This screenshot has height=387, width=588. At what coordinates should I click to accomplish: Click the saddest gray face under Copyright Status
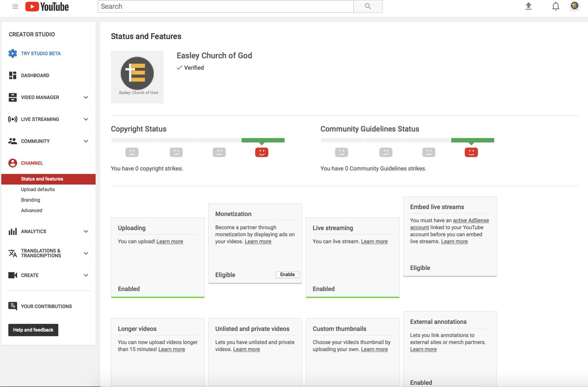pyautogui.click(x=132, y=152)
